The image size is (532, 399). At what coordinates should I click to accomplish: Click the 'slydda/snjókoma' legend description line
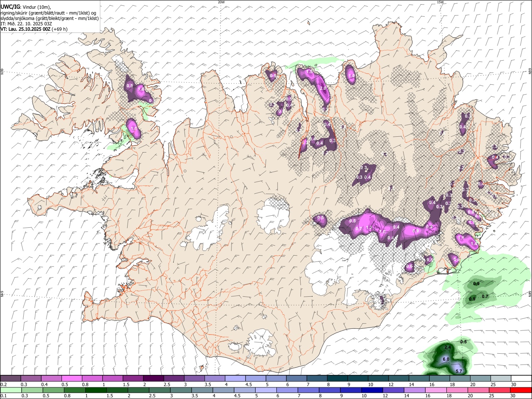(x=49, y=18)
